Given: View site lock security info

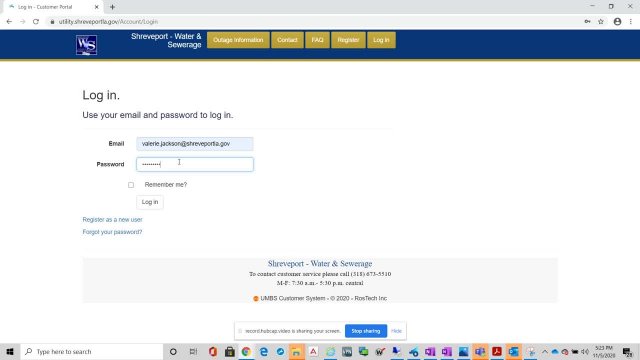Looking at the screenshot, I should click(52, 22).
